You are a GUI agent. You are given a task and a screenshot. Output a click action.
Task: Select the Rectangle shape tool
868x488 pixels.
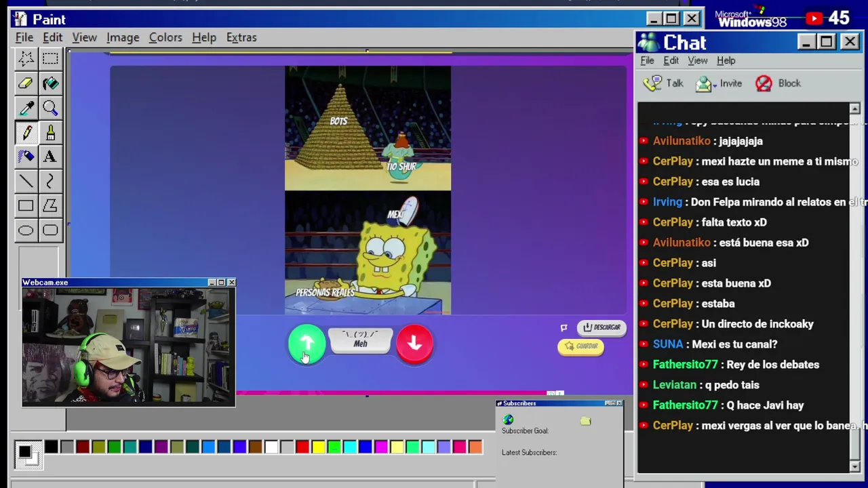click(26, 205)
